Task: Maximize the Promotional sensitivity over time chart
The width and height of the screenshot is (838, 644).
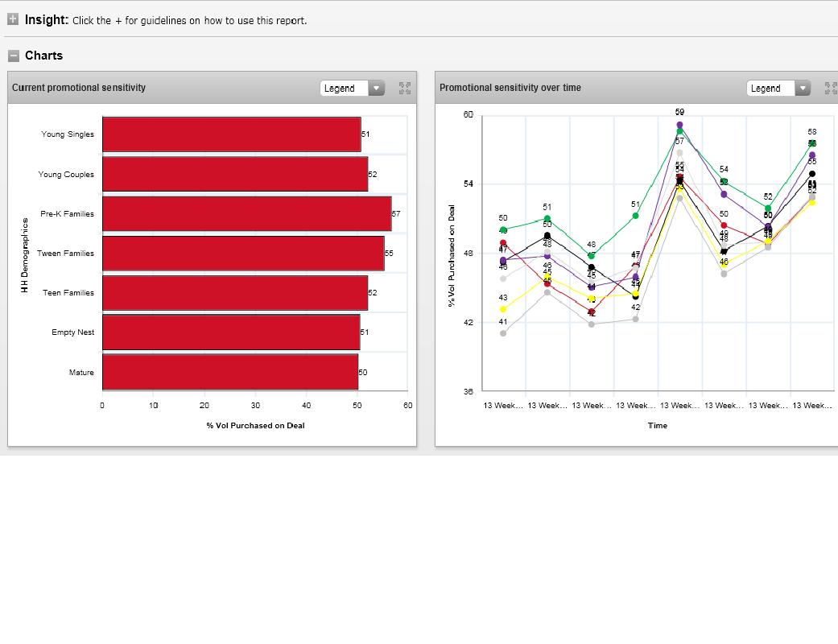Action: [831, 89]
